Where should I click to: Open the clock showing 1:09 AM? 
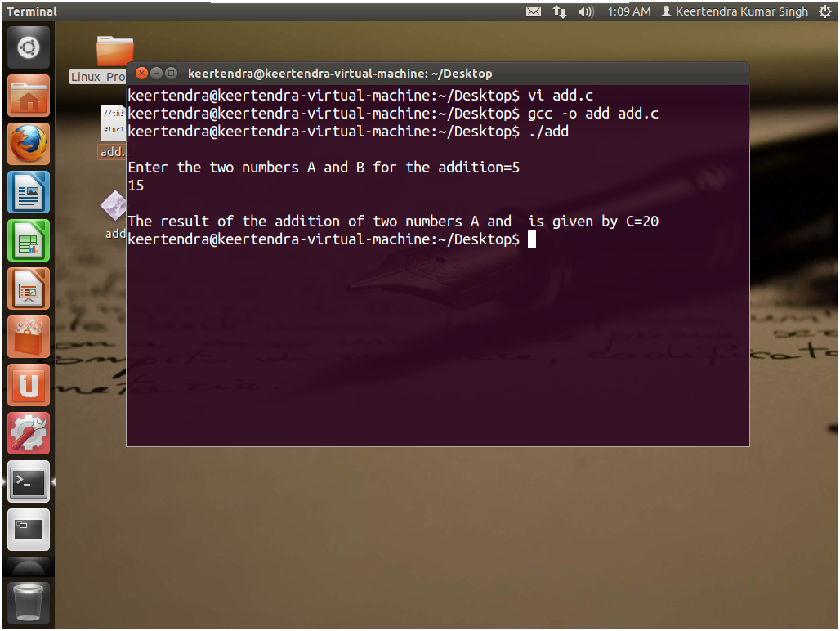pos(628,11)
